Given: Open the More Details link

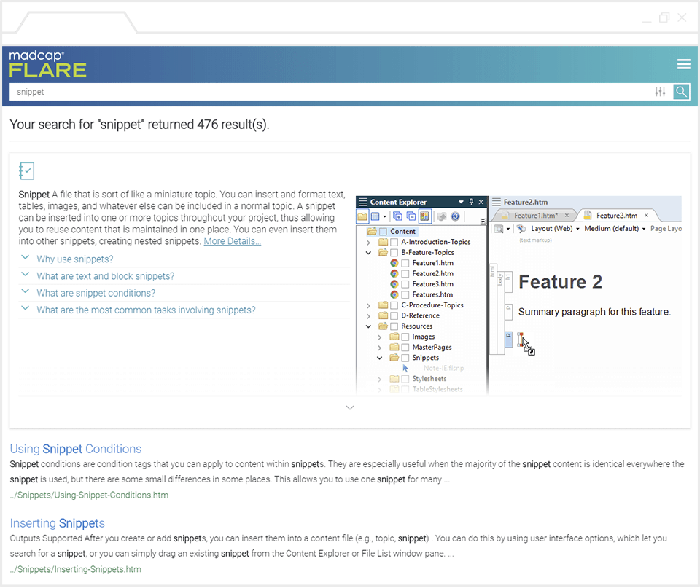Looking at the screenshot, I should click(232, 241).
